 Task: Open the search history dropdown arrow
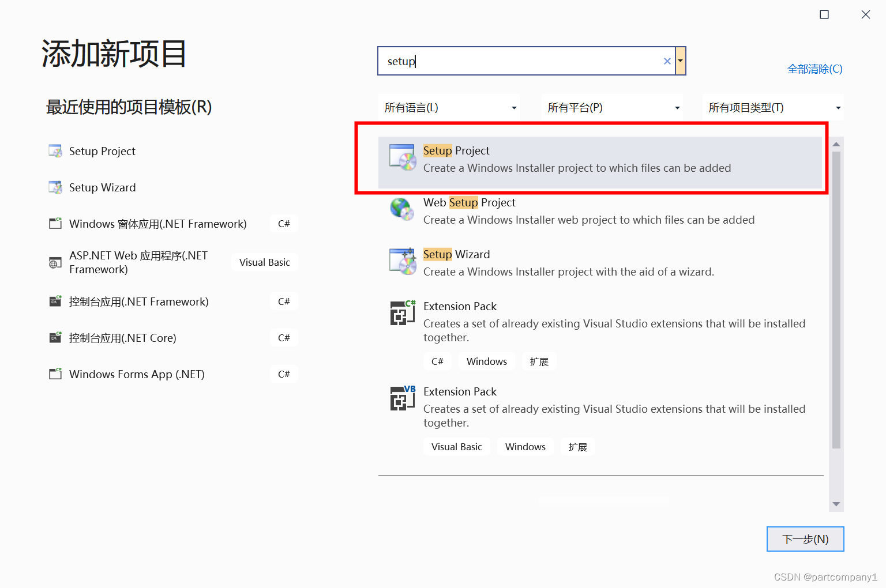click(x=681, y=61)
